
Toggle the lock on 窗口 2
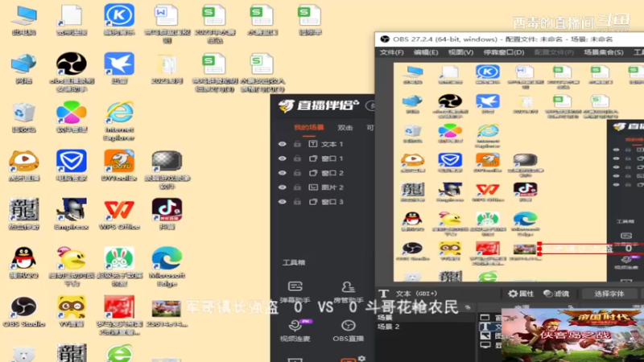[x=297, y=173]
